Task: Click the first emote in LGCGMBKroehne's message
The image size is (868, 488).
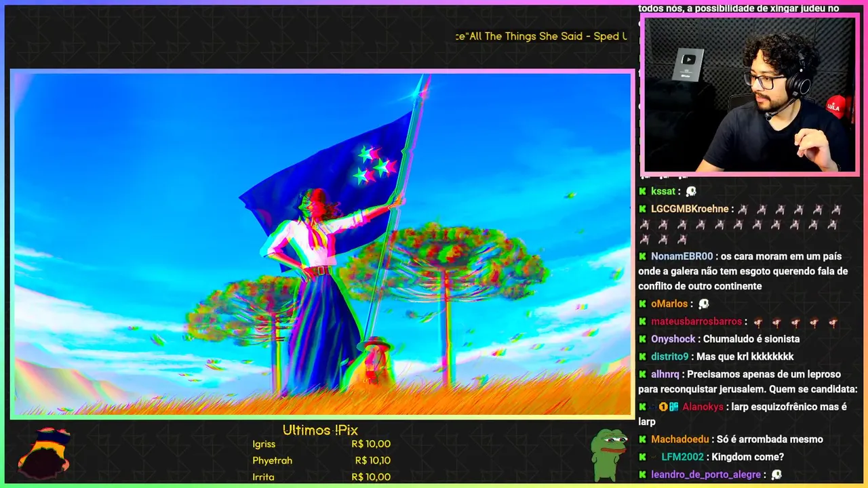Action: tap(743, 209)
